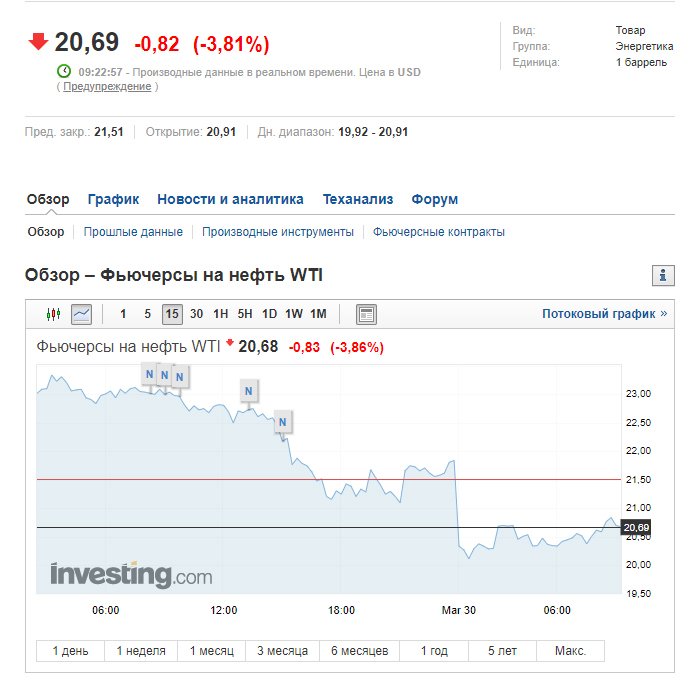
Task: Choose the Макс. time range
Action: [570, 651]
